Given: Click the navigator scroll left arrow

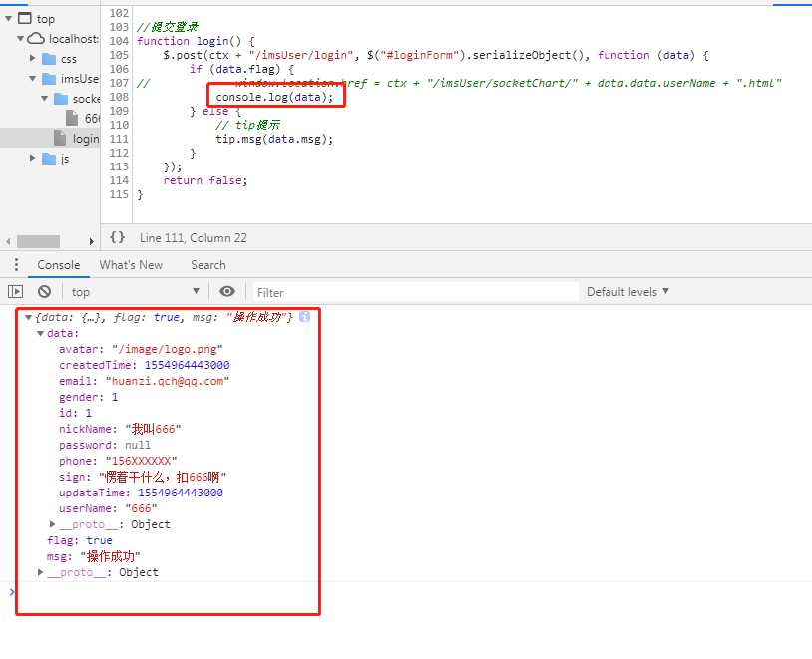Looking at the screenshot, I should pos(8,241).
